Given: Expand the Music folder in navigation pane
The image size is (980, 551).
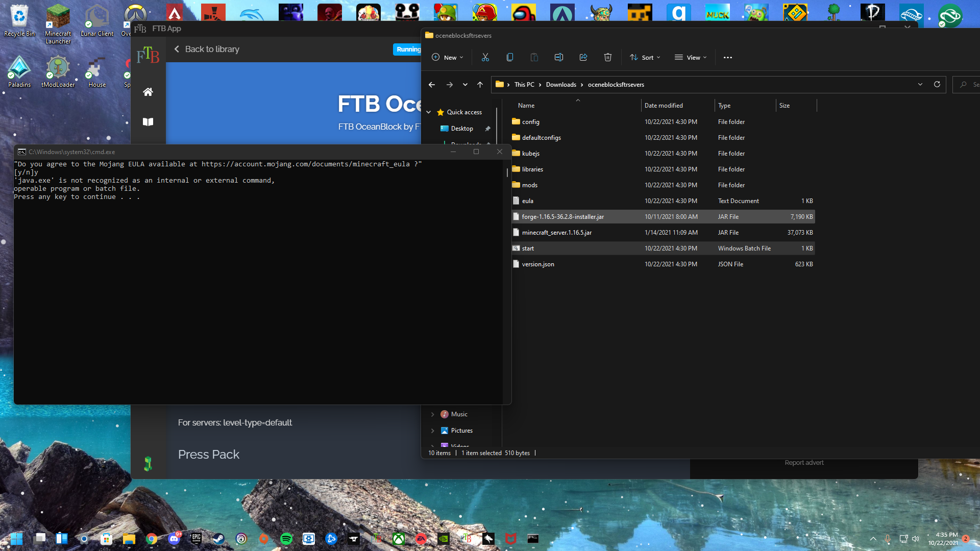Looking at the screenshot, I should (432, 414).
